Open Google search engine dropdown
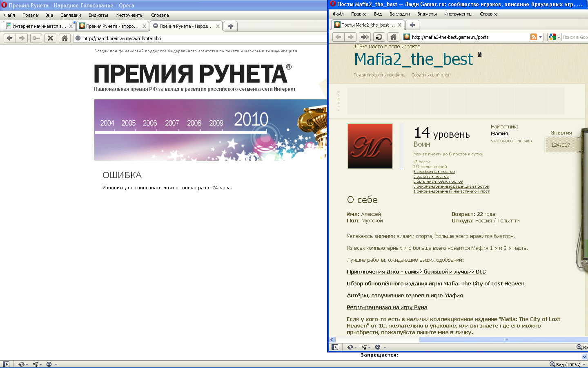 point(555,37)
